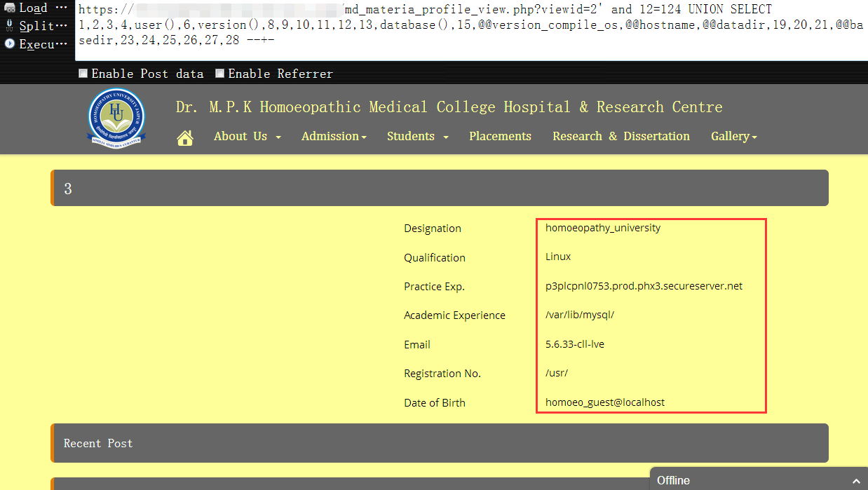
Task: Click the Practice Exp. label
Action: pyautogui.click(x=434, y=287)
